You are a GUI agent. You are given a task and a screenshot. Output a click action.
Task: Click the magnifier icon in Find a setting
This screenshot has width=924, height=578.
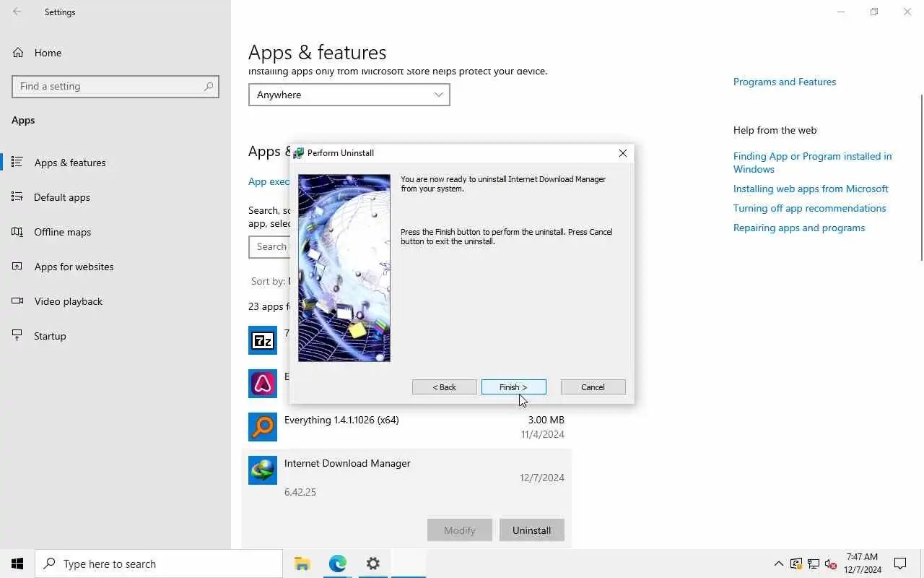click(209, 86)
